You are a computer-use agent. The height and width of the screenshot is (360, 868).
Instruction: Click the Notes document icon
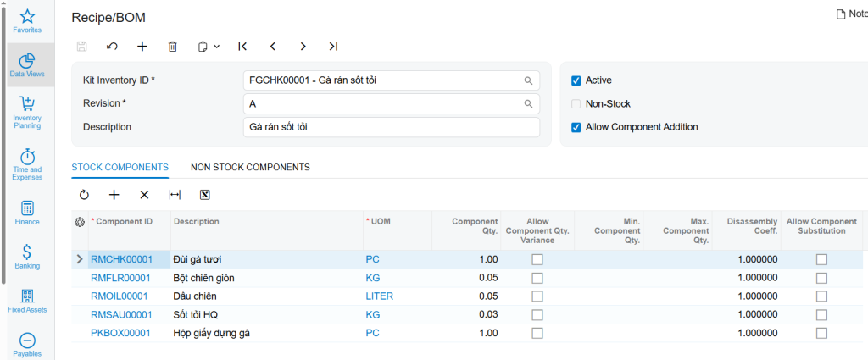(841, 14)
